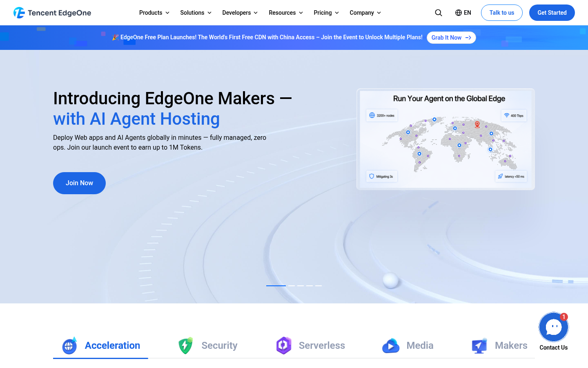The image size is (588, 368).
Task: Click the Mitigating 3s shield badge
Action: click(x=382, y=176)
